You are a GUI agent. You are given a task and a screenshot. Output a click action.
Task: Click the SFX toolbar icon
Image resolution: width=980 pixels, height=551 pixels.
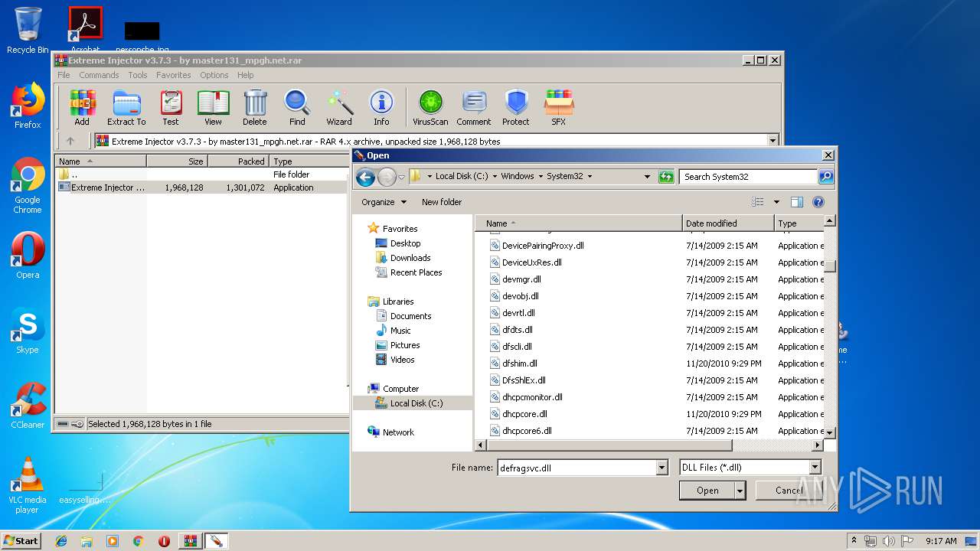point(559,107)
